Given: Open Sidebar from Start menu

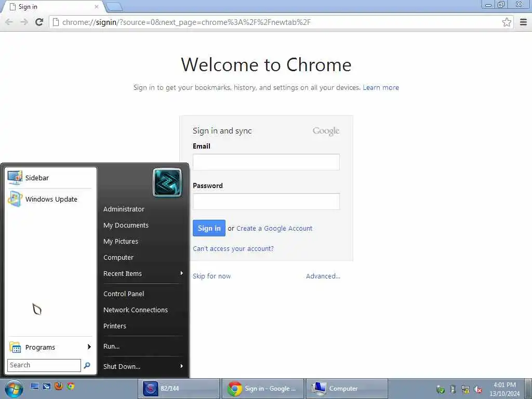Looking at the screenshot, I should [50, 178].
